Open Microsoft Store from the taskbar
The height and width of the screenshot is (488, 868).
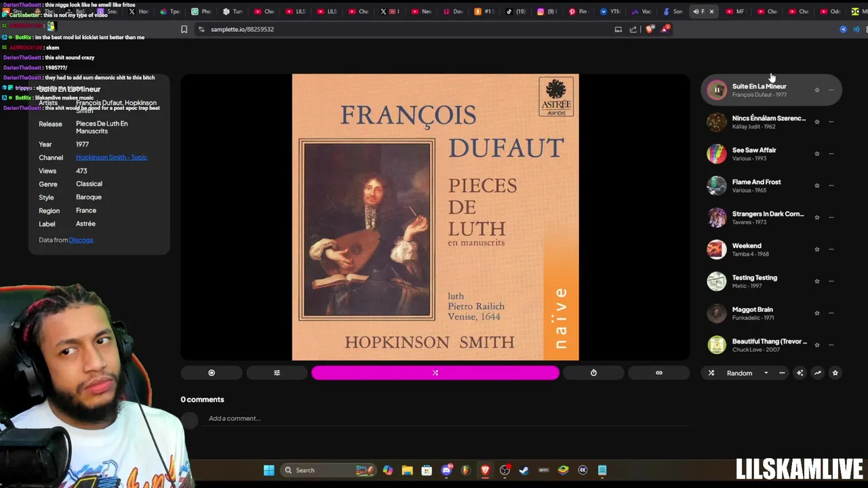pos(427,470)
